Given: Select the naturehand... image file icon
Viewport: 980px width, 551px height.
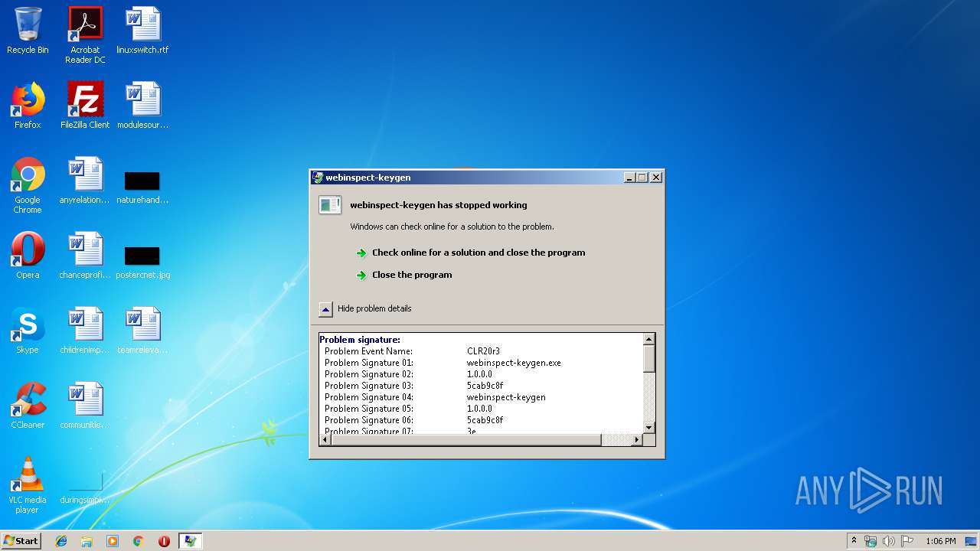Looking at the screenshot, I should point(142,187).
